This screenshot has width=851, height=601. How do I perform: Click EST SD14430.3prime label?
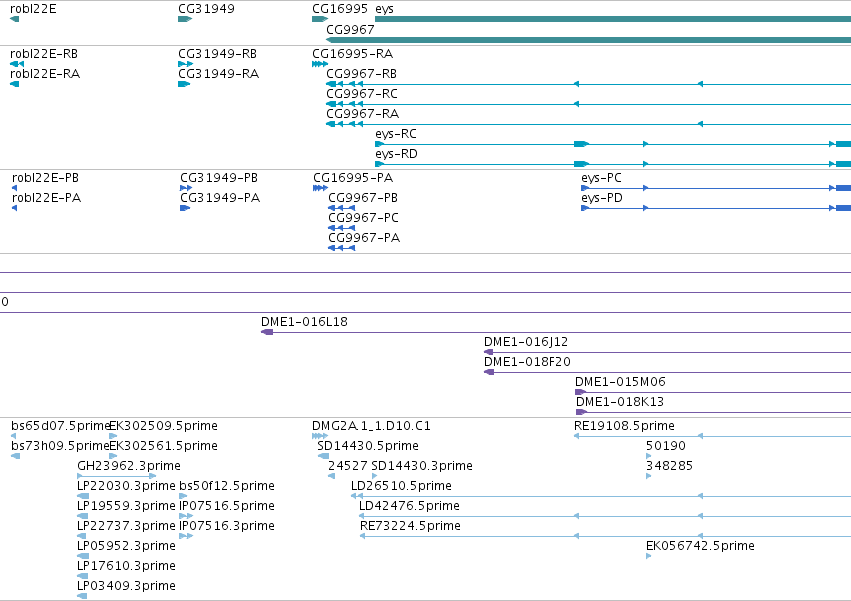[x=422, y=466]
